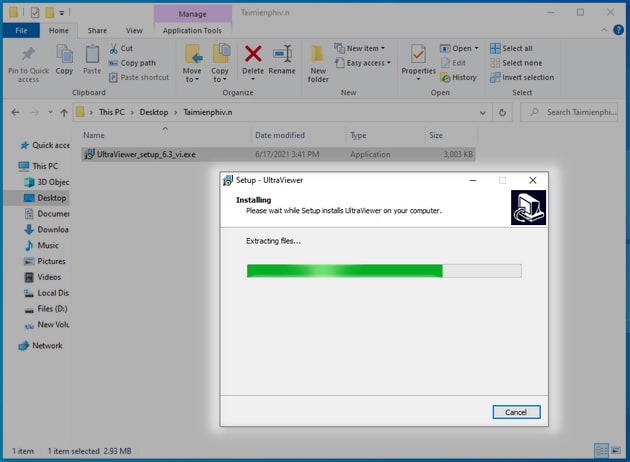The image size is (630, 462).
Task: Click the Copy icon in Clipboard group
Action: click(x=64, y=56)
